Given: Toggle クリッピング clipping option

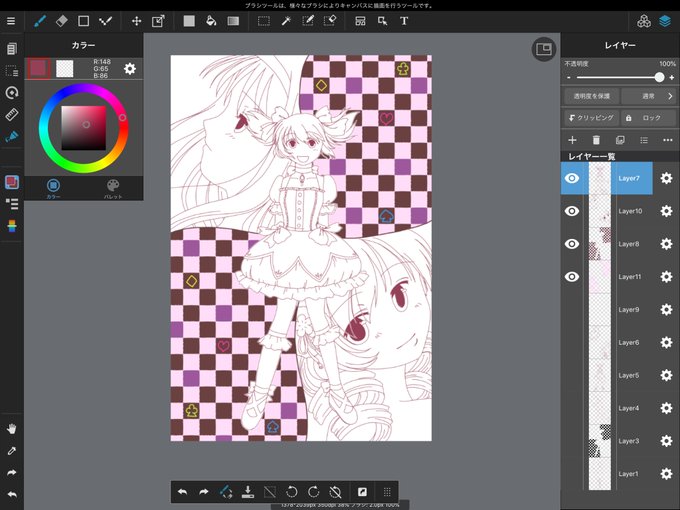Looking at the screenshot, I should [592, 118].
